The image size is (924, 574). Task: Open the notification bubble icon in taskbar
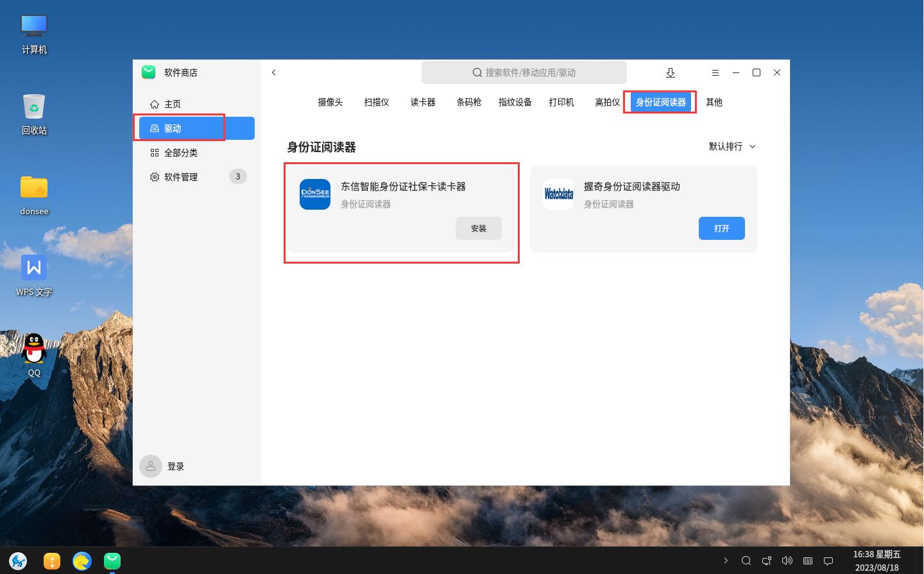828,561
